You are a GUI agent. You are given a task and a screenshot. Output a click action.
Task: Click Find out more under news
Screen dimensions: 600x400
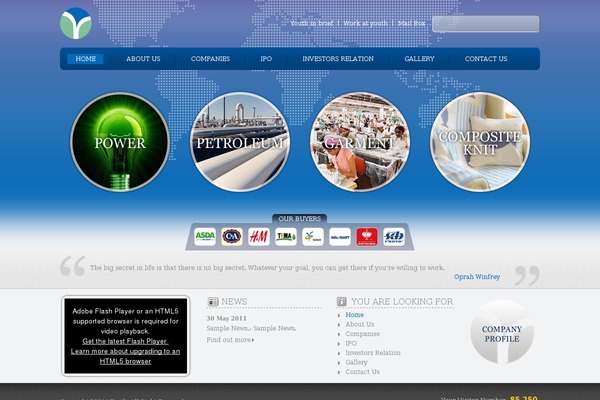[230, 340]
